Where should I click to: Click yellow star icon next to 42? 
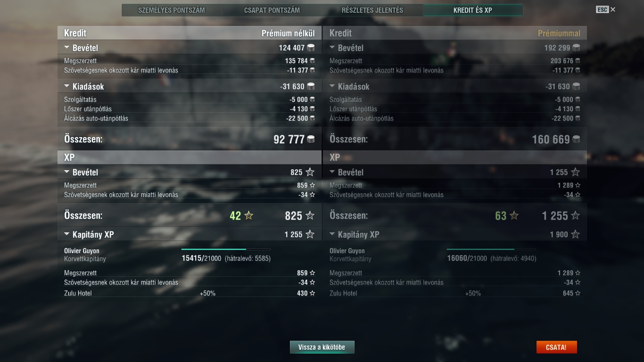(x=249, y=215)
